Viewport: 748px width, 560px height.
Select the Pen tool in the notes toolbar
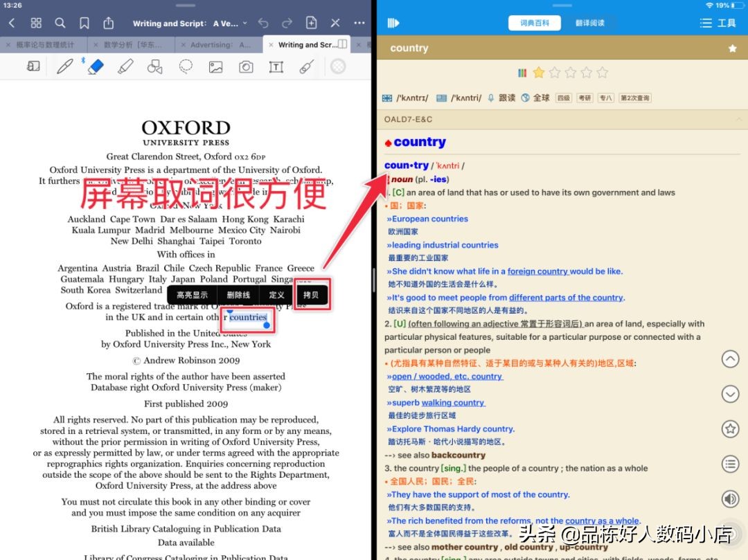pyautogui.click(x=65, y=66)
